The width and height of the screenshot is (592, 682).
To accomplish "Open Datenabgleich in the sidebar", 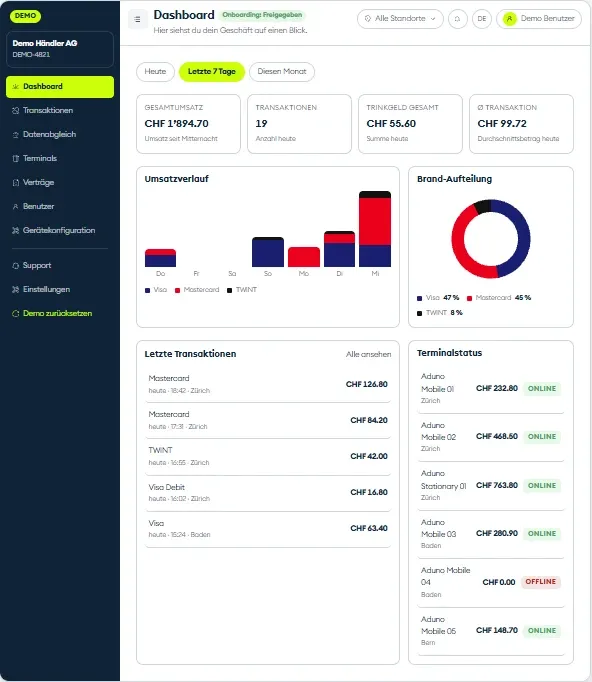I will click(60, 134).
